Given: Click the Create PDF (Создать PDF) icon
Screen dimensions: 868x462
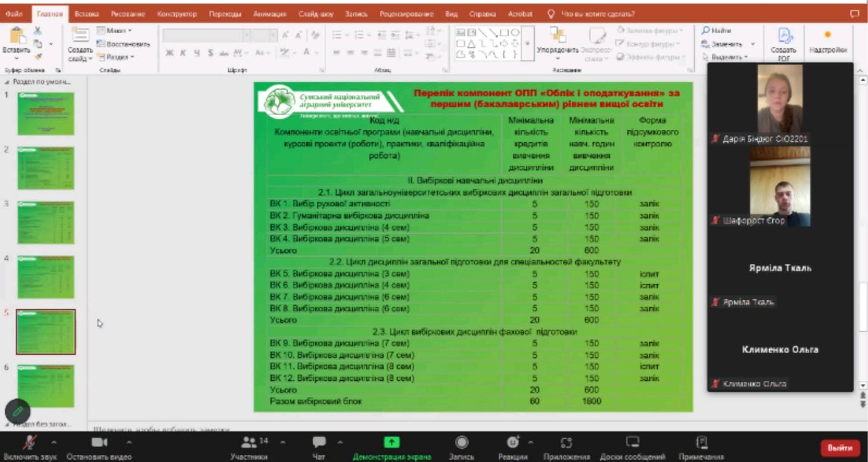Looking at the screenshot, I should coord(783,37).
